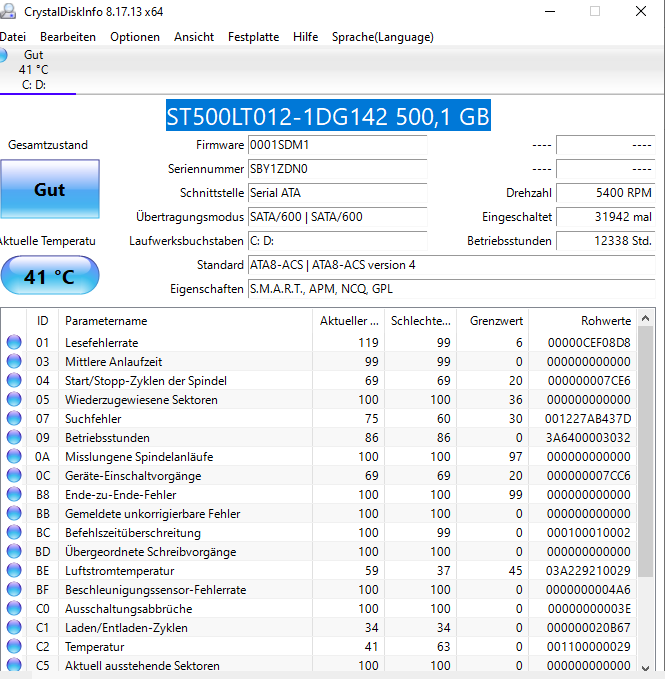Click status icon of Suchfehler row
This screenshot has width=665, height=679.
14,418
